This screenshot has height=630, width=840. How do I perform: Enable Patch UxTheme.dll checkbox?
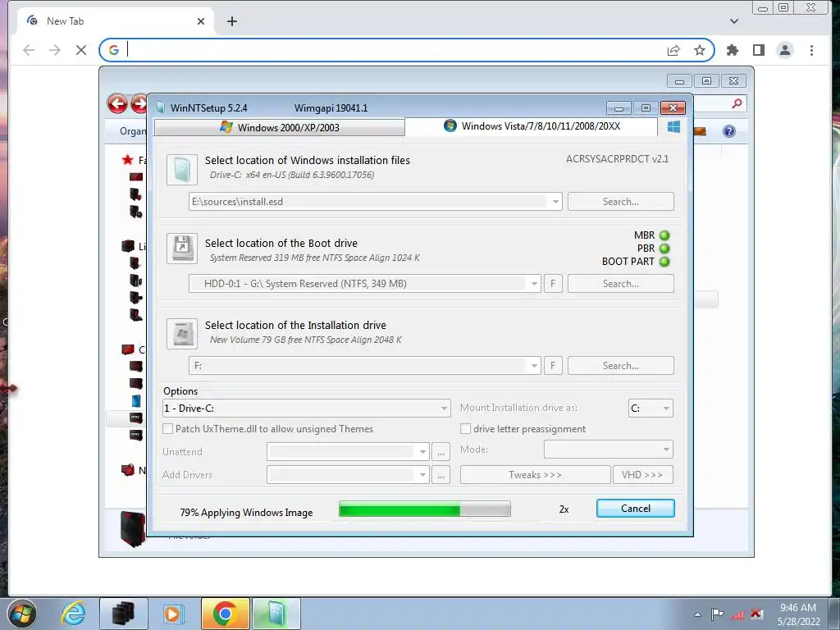(167, 428)
